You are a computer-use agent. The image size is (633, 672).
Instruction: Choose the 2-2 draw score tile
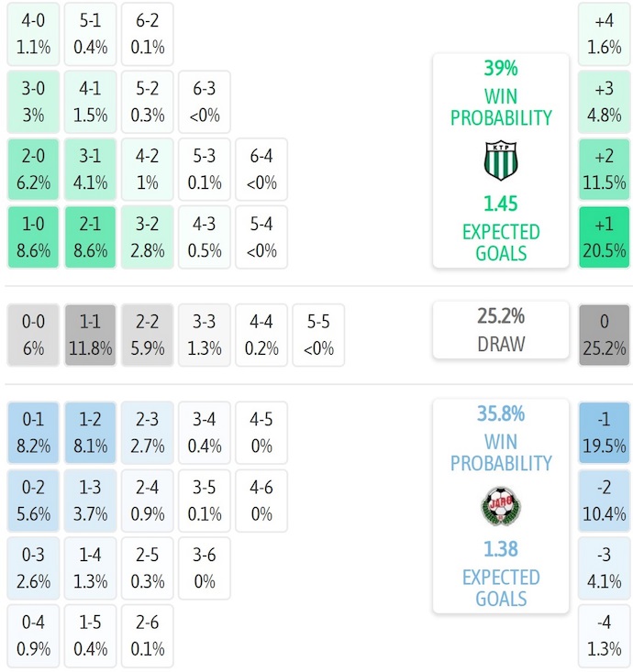(x=147, y=336)
